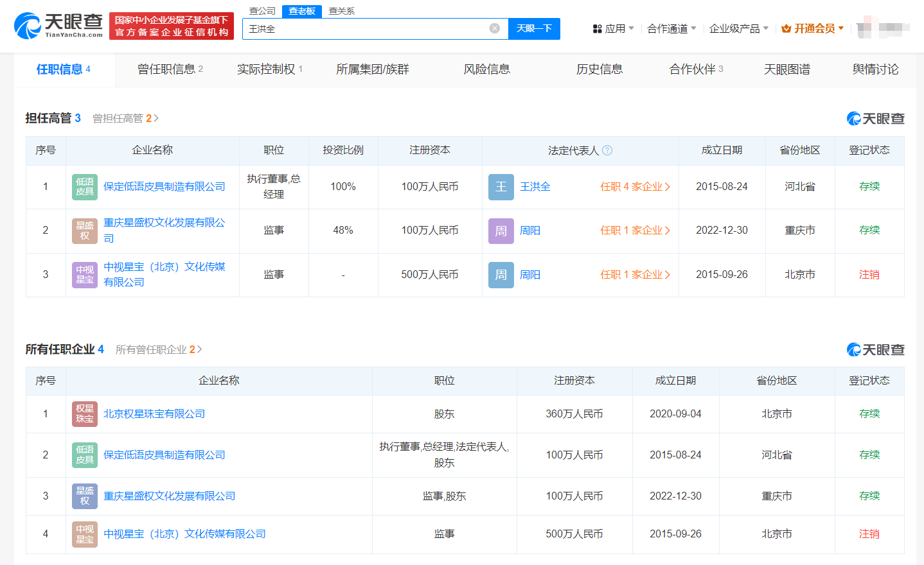
Task: Click the 天眼一下 search button
Action: pyautogui.click(x=534, y=28)
